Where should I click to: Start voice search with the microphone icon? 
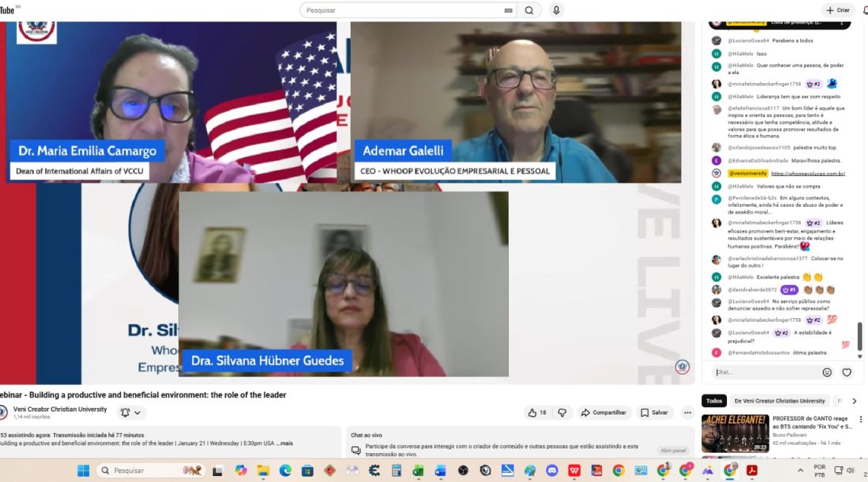pos(556,10)
